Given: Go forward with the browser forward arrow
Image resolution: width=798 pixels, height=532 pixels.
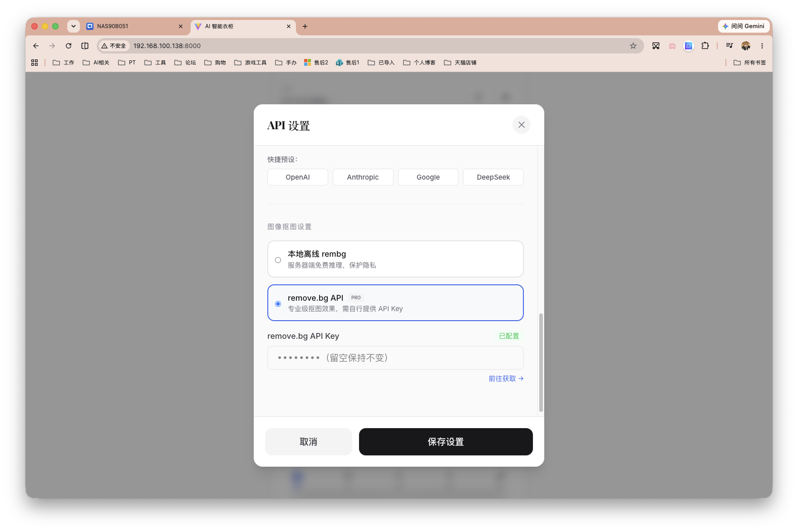Looking at the screenshot, I should [x=52, y=46].
